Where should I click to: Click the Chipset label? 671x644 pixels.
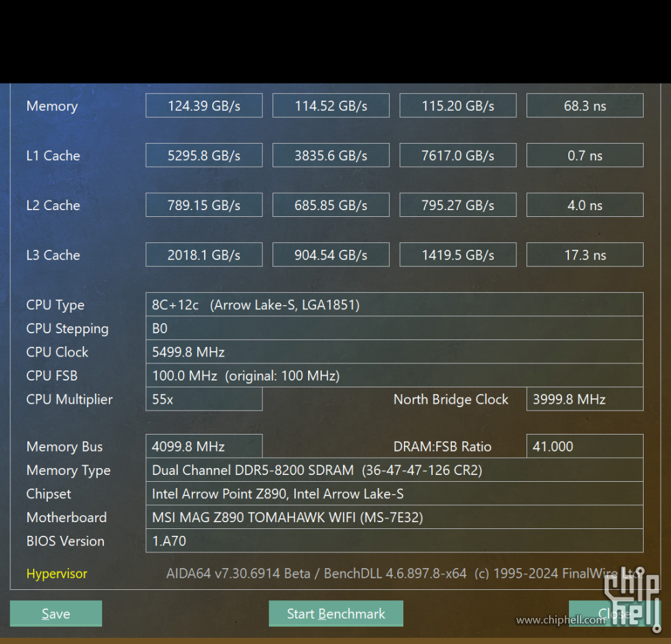[49, 494]
